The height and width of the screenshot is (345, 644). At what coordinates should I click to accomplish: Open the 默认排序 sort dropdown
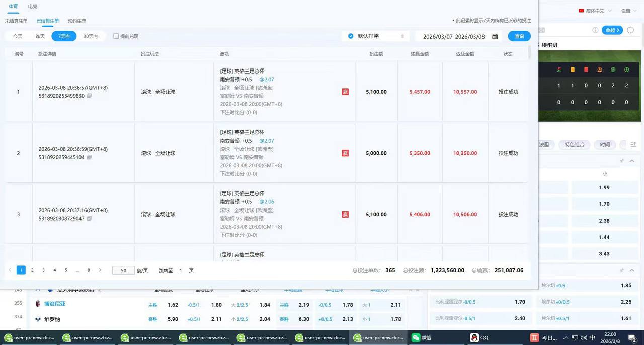pyautogui.click(x=376, y=36)
